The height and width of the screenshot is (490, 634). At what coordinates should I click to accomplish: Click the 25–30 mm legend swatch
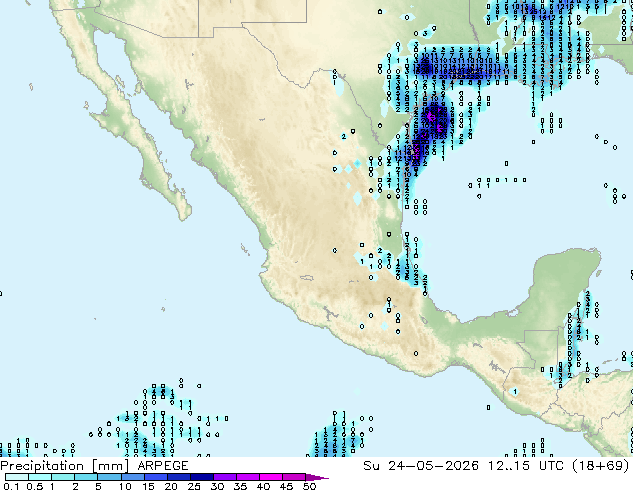pyautogui.click(x=202, y=477)
